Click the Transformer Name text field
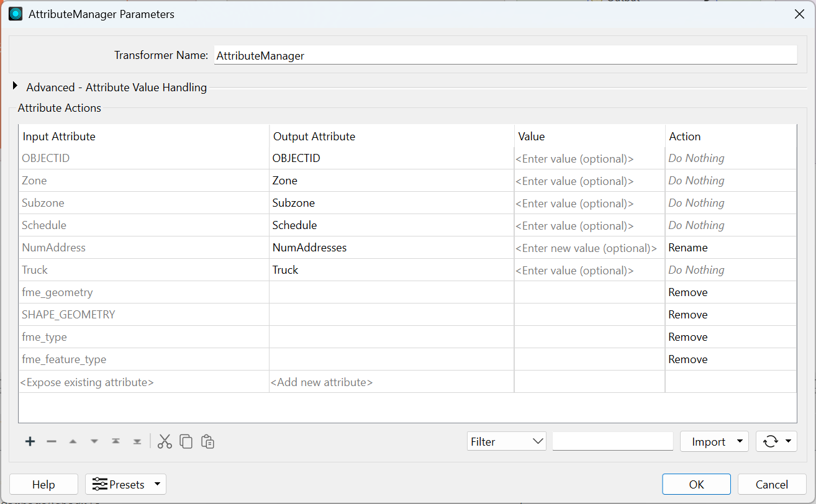The height and width of the screenshot is (504, 816). click(505, 55)
